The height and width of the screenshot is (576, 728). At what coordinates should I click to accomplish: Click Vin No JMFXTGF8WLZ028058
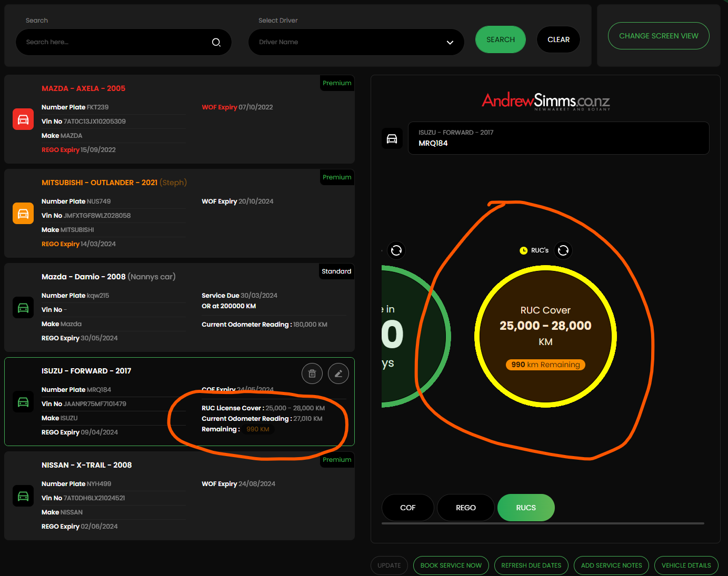(86, 216)
